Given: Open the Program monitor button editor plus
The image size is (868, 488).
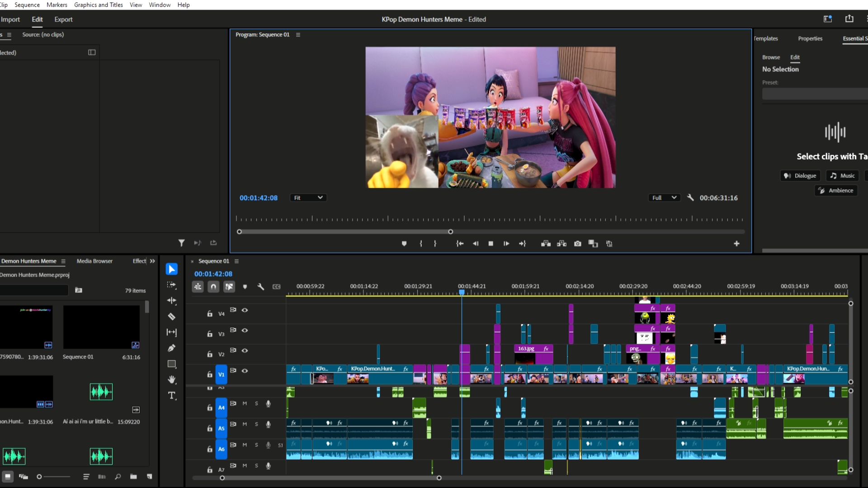Looking at the screenshot, I should point(736,244).
